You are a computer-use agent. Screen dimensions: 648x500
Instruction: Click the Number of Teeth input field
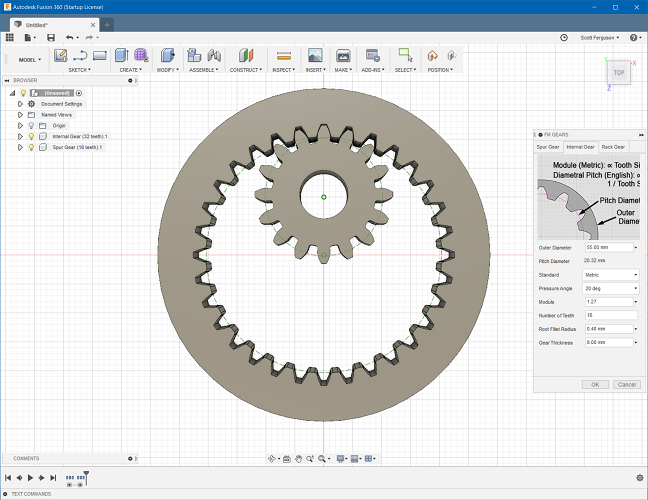610,315
